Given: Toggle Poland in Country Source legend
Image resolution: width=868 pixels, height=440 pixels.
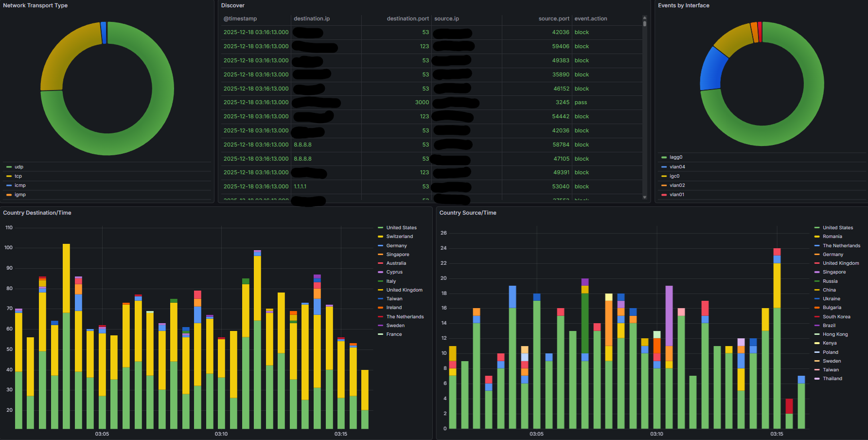Looking at the screenshot, I should [x=830, y=352].
